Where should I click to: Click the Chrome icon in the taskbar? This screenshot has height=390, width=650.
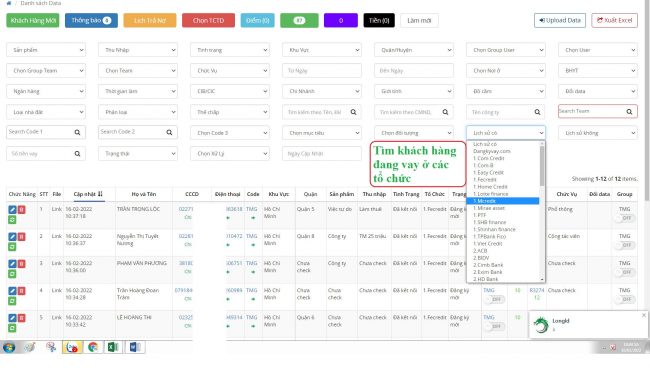(93, 347)
